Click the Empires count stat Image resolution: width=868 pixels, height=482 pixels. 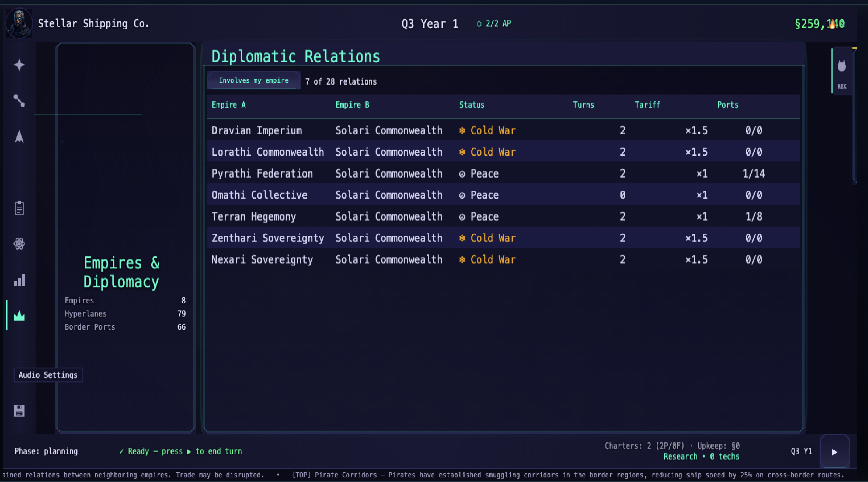(x=125, y=300)
